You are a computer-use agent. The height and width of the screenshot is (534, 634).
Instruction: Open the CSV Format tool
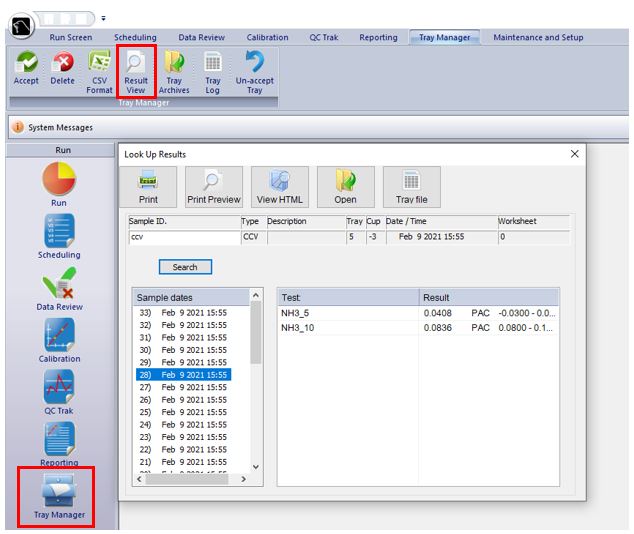[x=99, y=71]
